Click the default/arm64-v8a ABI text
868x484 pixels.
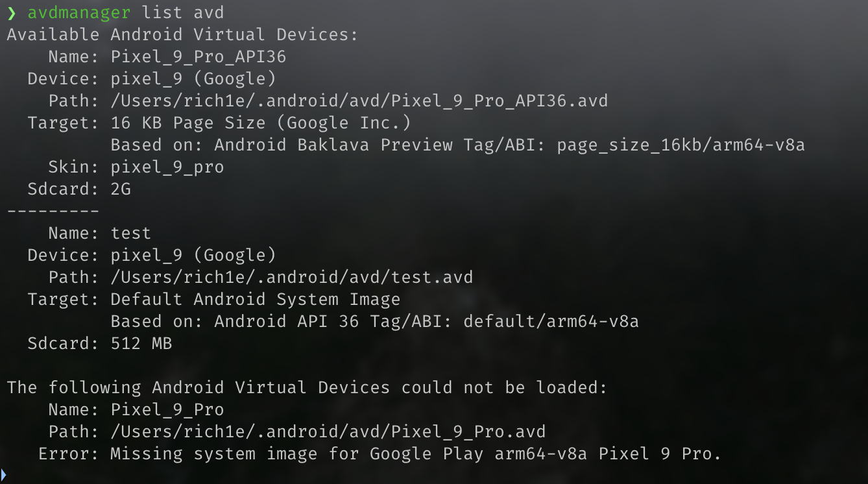pyautogui.click(x=551, y=322)
